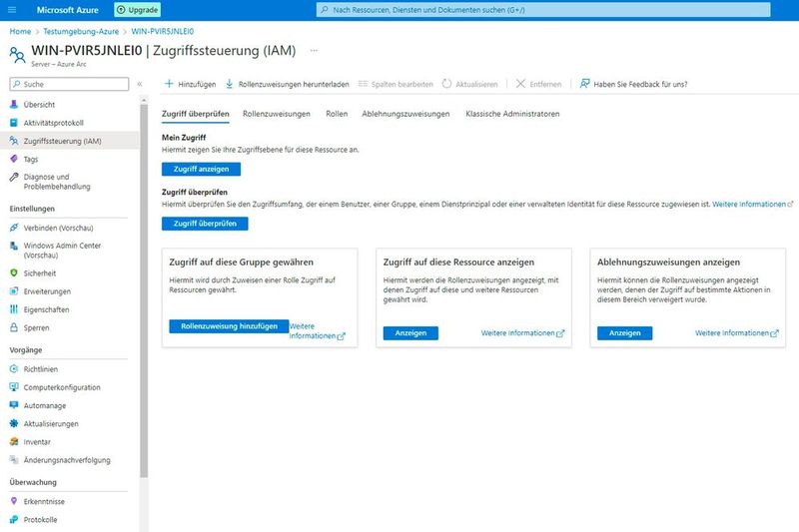Go to Home breadcrumb
The width and height of the screenshot is (799, 532).
(x=20, y=32)
